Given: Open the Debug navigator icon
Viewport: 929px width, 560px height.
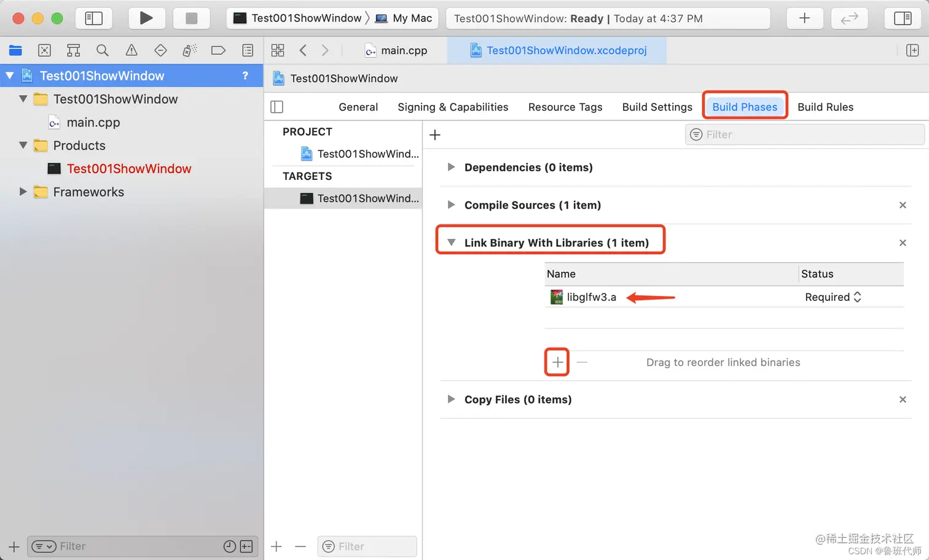Looking at the screenshot, I should click(x=189, y=50).
